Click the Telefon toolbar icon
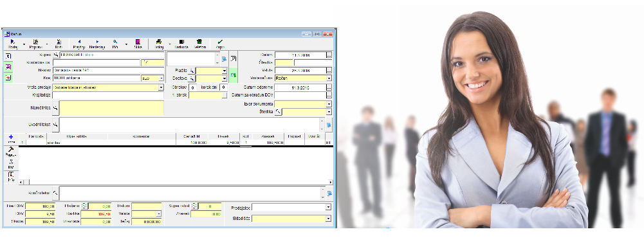644x245 pixels. (199, 42)
